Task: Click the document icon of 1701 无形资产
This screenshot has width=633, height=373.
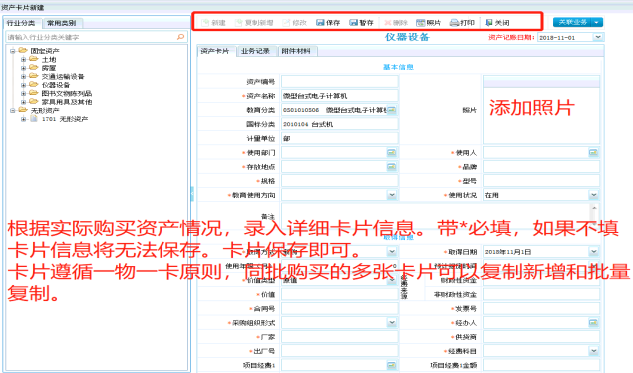Action: (x=34, y=119)
